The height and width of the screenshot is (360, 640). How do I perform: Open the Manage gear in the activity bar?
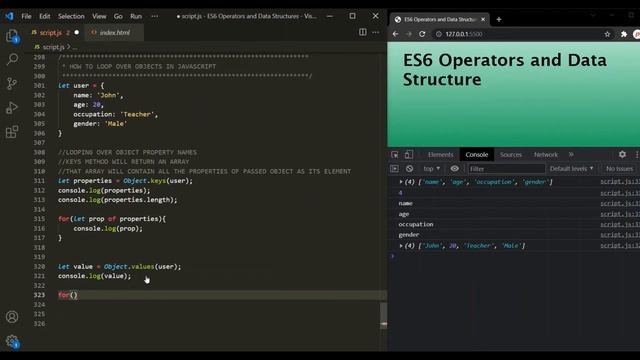click(x=12, y=341)
